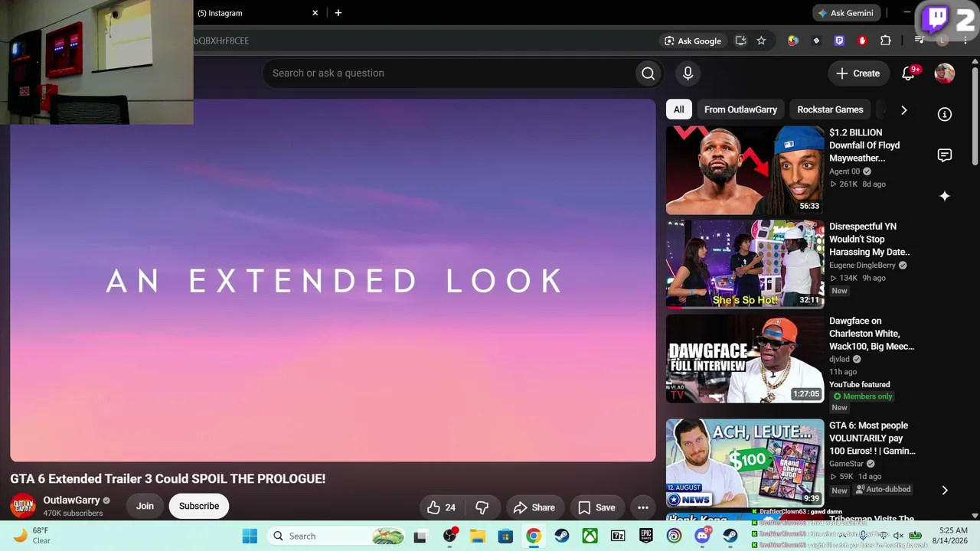This screenshot has height=551, width=980.
Task: Click the Members only badge
Action: (863, 396)
